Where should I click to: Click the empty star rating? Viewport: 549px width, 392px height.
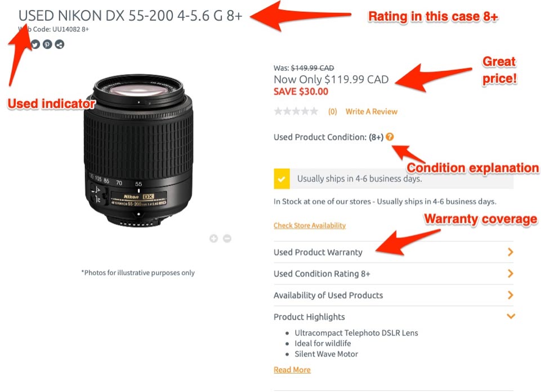coord(296,111)
